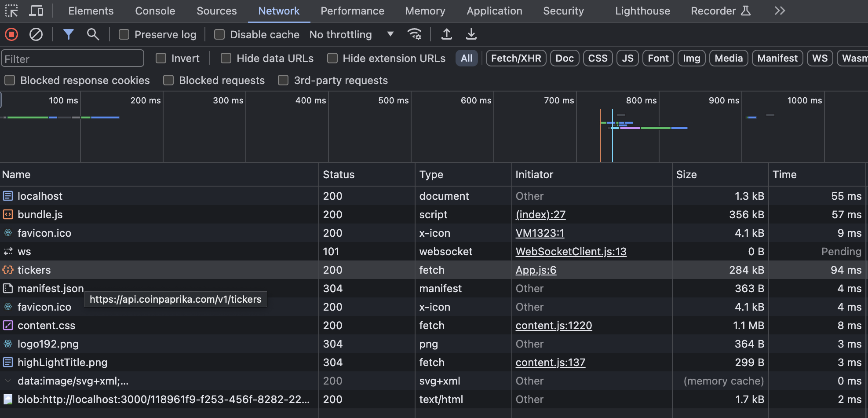The height and width of the screenshot is (418, 868).
Task: Click the blob localhost image icon
Action: click(8, 399)
